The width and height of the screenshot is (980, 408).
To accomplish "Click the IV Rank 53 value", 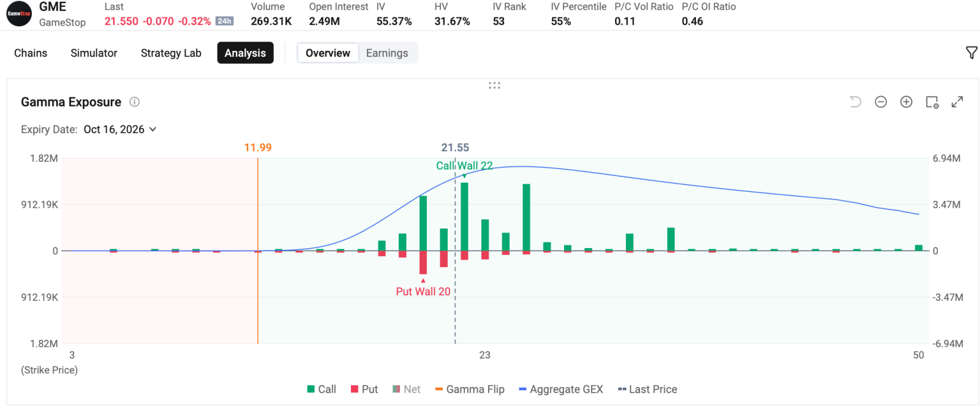I will click(499, 21).
